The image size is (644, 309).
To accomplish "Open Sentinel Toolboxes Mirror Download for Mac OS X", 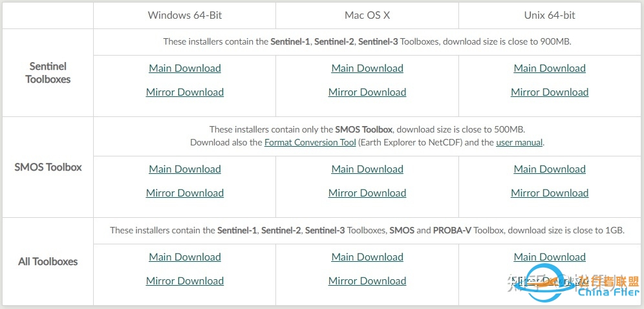I will (367, 92).
